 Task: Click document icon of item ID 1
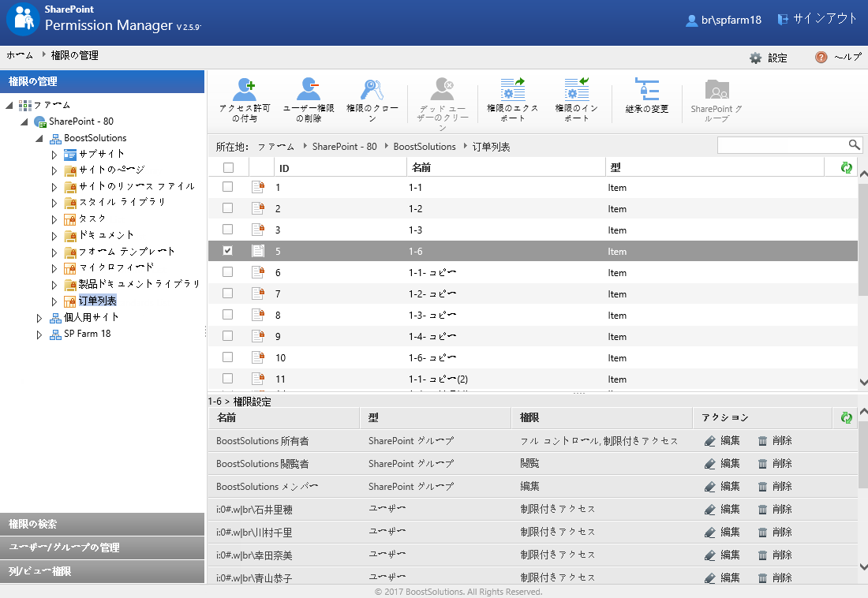[258, 187]
